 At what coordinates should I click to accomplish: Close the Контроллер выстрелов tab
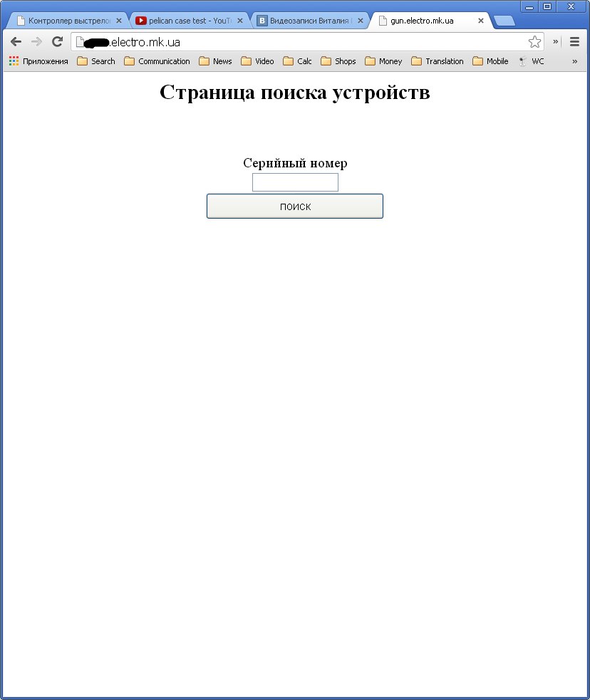(119, 21)
